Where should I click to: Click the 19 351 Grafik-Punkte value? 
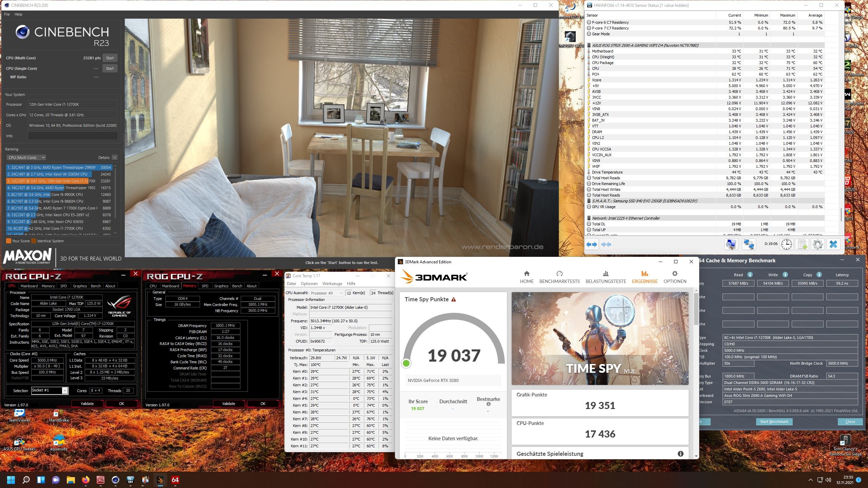600,406
